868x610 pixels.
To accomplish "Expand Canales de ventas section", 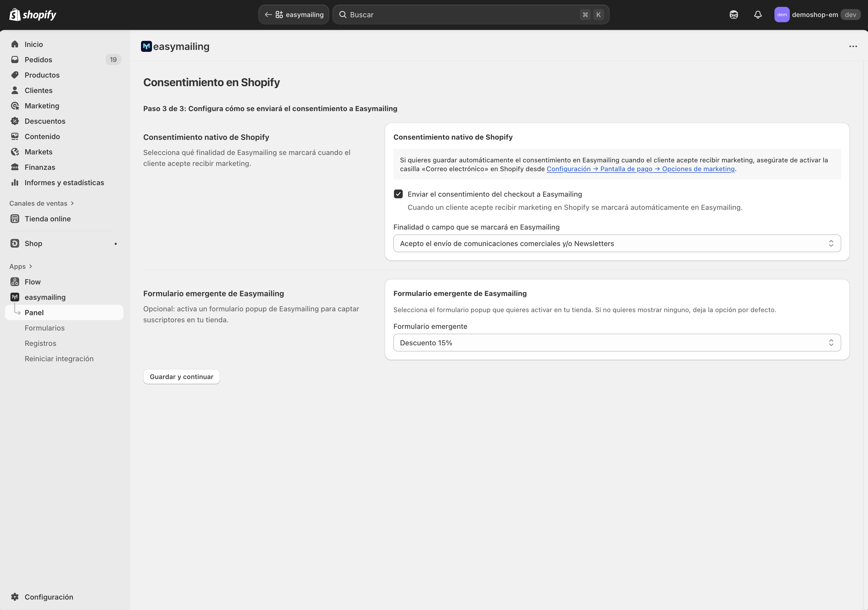I will pyautogui.click(x=42, y=203).
